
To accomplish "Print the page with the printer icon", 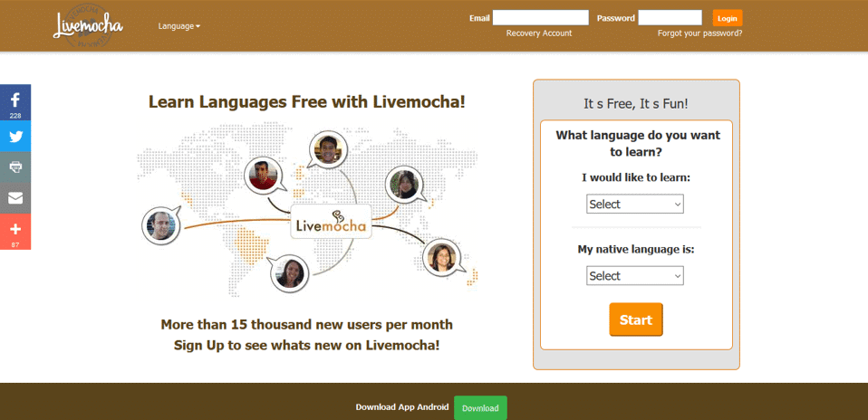I will click(x=15, y=167).
